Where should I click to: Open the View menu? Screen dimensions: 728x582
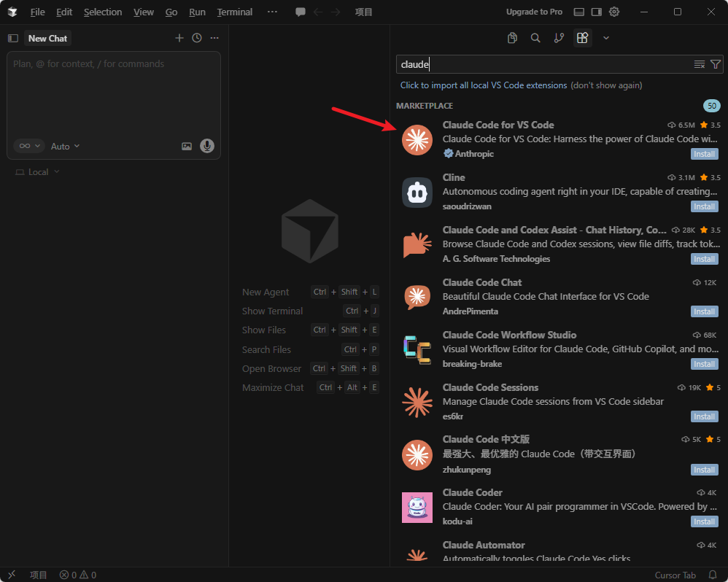pyautogui.click(x=144, y=12)
